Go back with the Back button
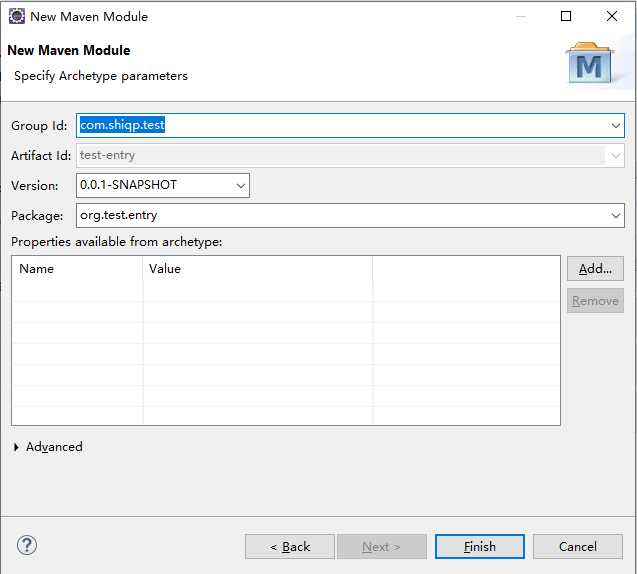This screenshot has height=574, width=637. pos(290,546)
